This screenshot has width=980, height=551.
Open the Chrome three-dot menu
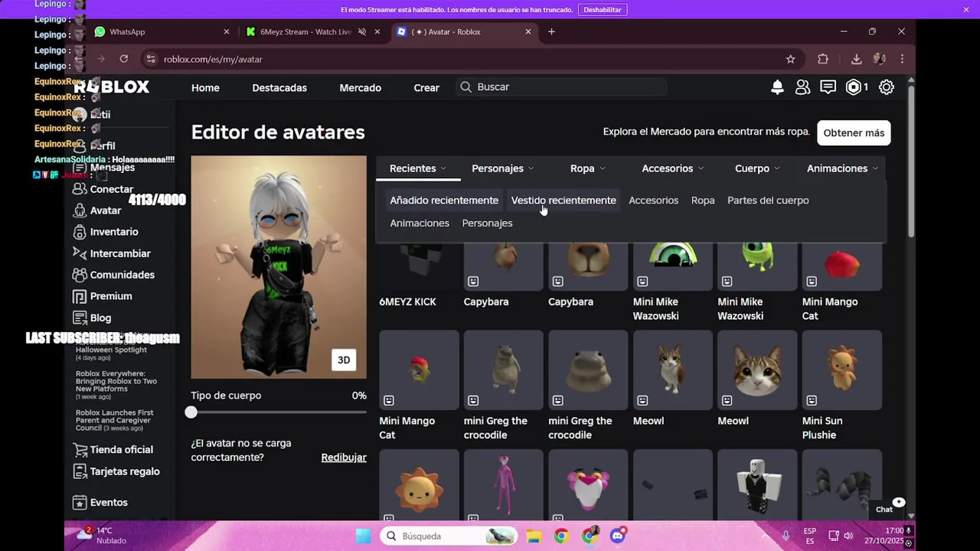[902, 59]
